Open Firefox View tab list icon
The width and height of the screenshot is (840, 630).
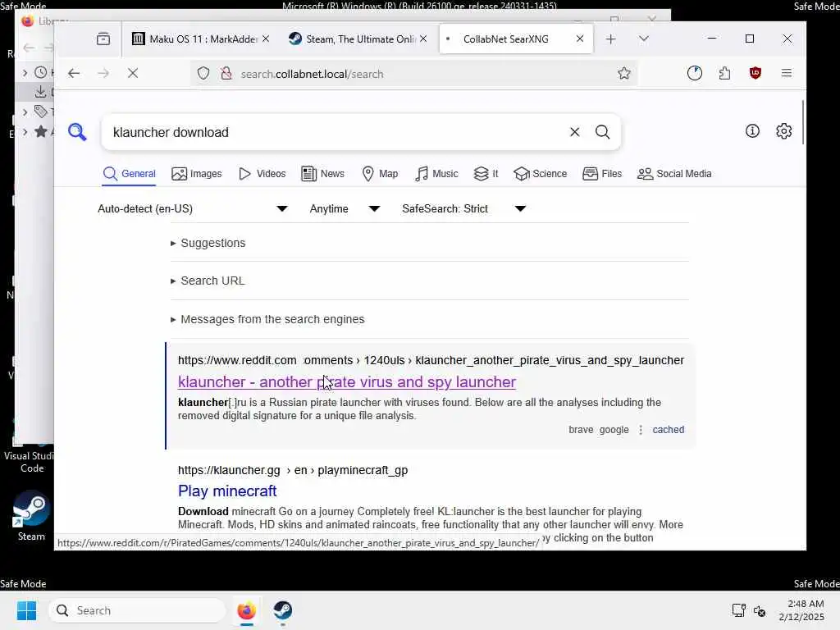click(x=103, y=39)
